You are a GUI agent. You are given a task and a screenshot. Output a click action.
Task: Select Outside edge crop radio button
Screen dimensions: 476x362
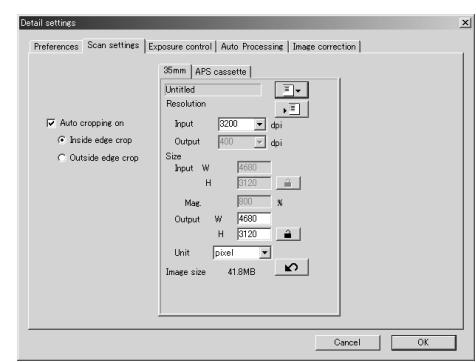pos(62,158)
